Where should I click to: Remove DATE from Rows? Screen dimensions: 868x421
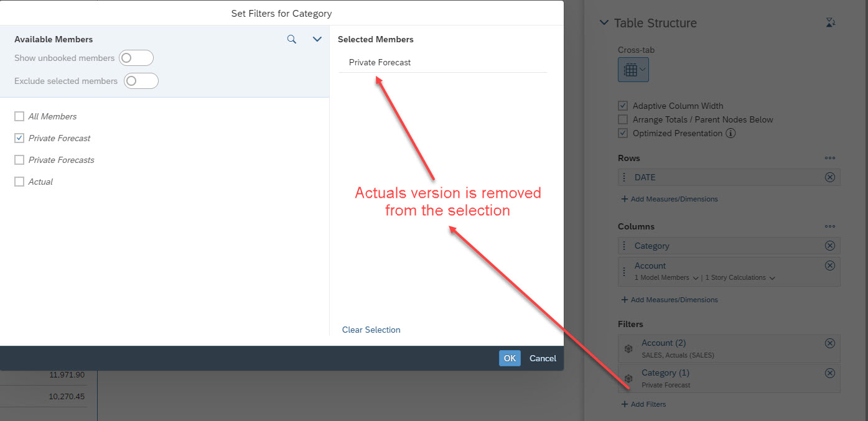[829, 177]
